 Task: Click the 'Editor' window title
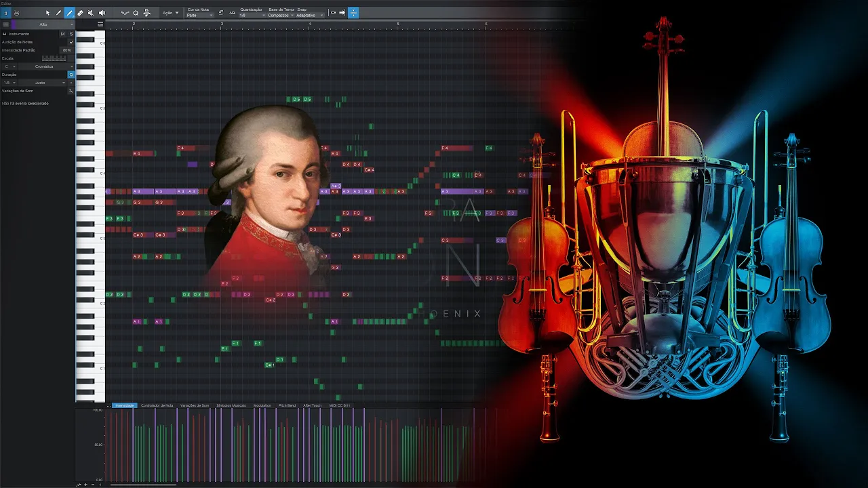click(6, 3)
